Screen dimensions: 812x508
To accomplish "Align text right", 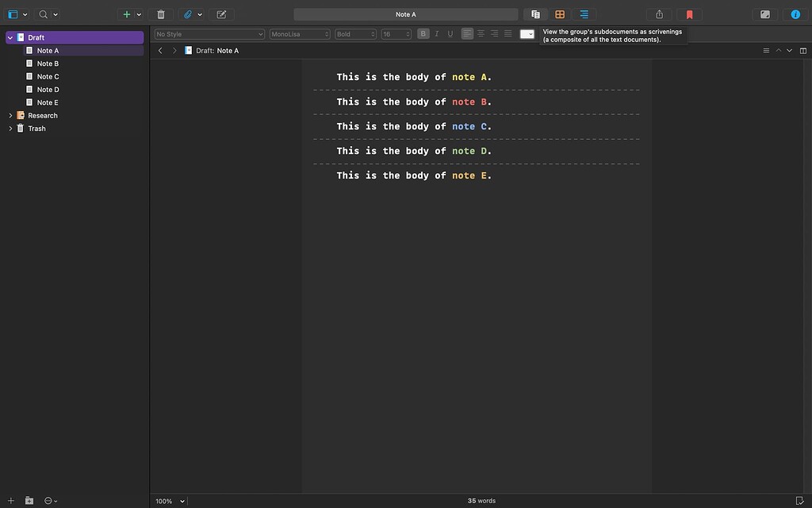I will click(495, 33).
